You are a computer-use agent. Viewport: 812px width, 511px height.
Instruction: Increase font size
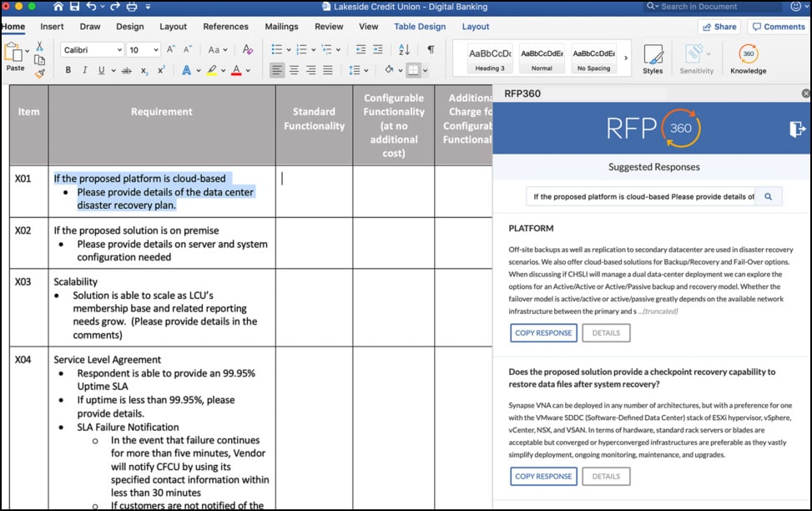click(170, 49)
